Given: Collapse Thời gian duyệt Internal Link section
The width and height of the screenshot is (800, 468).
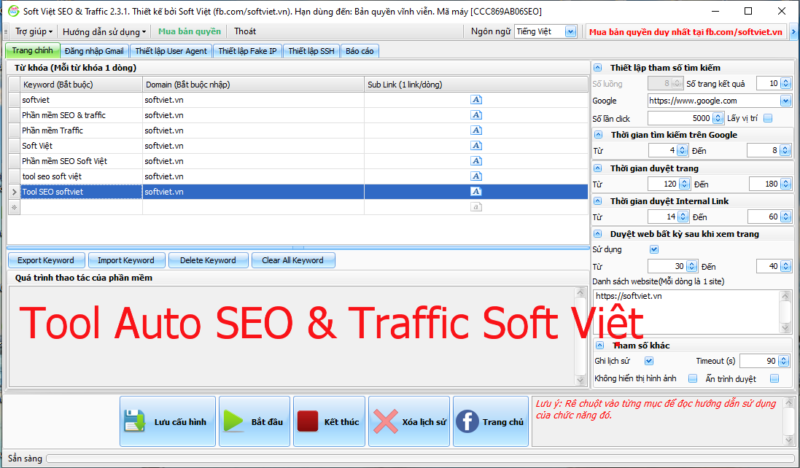Looking at the screenshot, I should click(598, 201).
